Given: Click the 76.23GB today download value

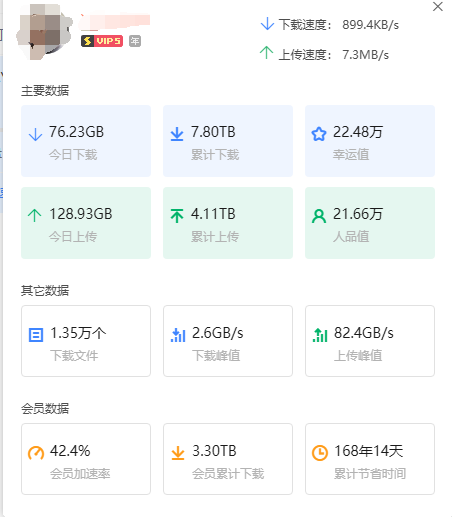Looking at the screenshot, I should pyautogui.click(x=77, y=132).
